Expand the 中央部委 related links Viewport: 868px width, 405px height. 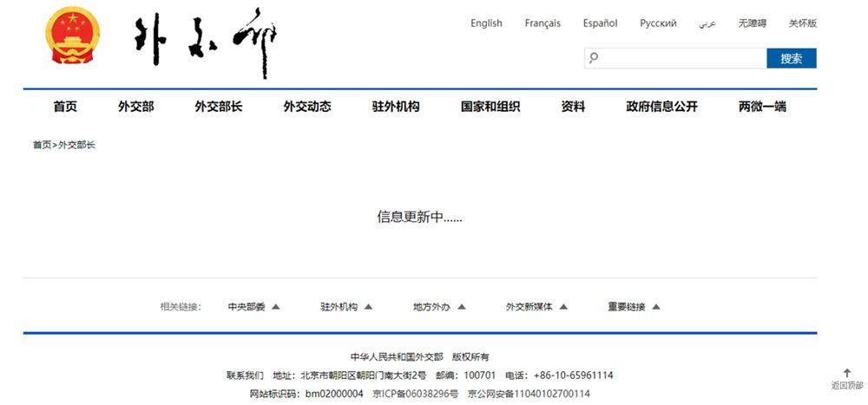point(253,306)
